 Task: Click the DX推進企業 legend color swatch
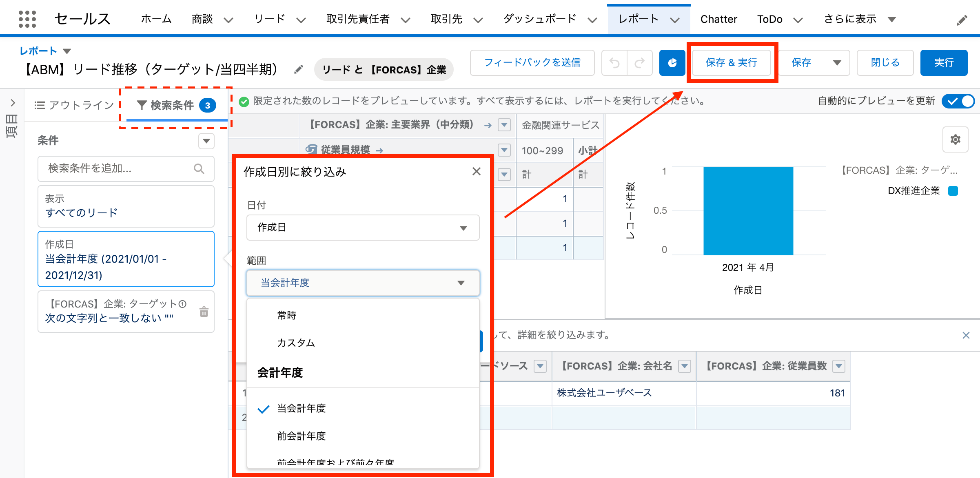tap(953, 191)
